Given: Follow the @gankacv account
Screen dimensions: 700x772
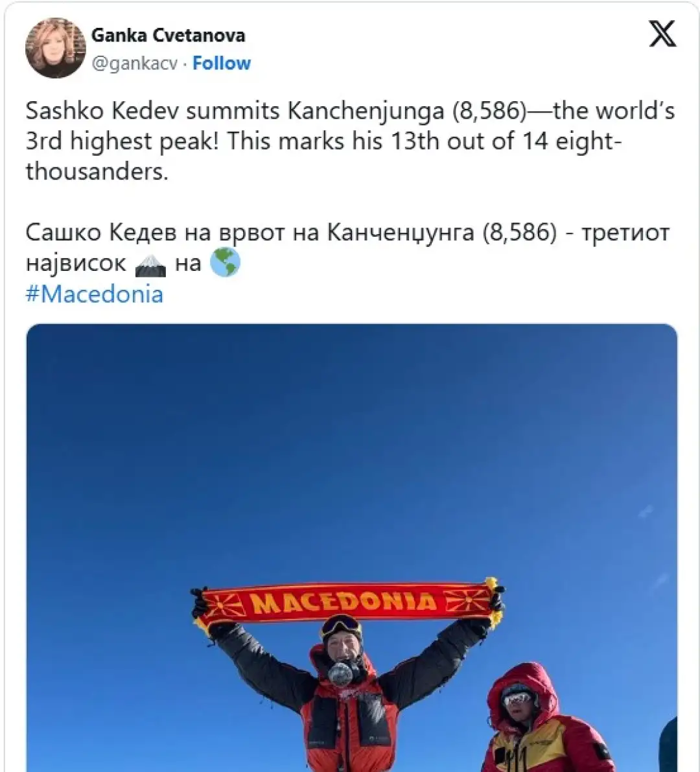Looking at the screenshot, I should click(x=222, y=64).
